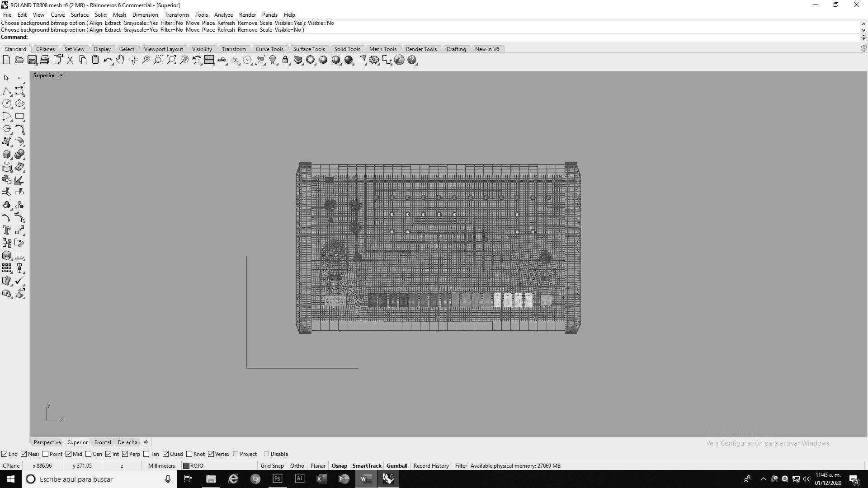Toggle Gumball in status bar
This screenshot has width=868, height=488.
[x=397, y=466]
